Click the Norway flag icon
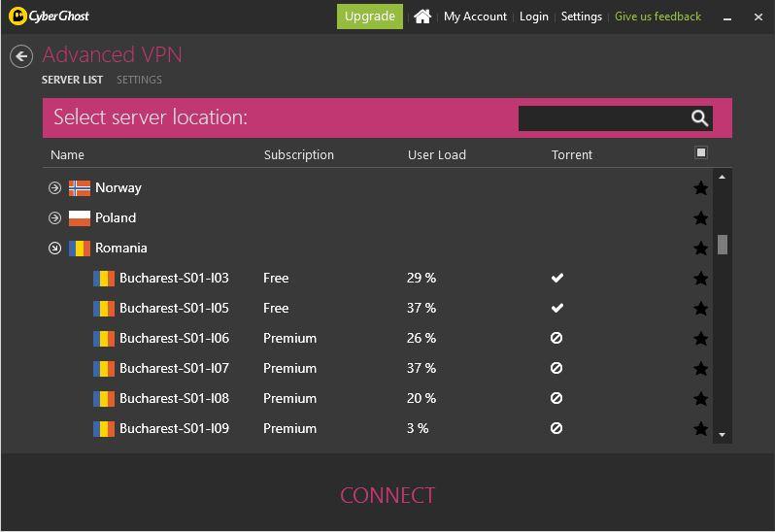This screenshot has width=775, height=532. click(79, 188)
